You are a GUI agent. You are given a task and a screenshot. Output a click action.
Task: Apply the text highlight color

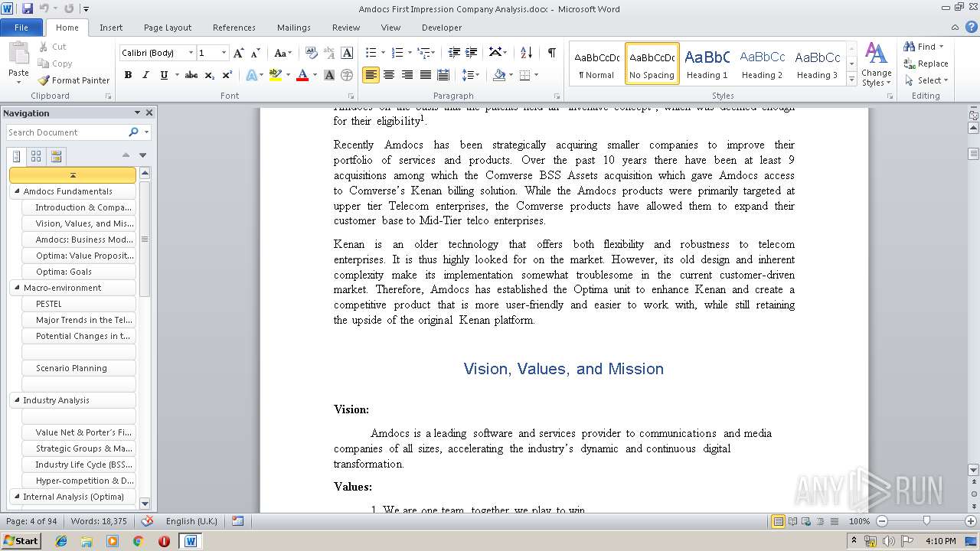[x=276, y=75]
